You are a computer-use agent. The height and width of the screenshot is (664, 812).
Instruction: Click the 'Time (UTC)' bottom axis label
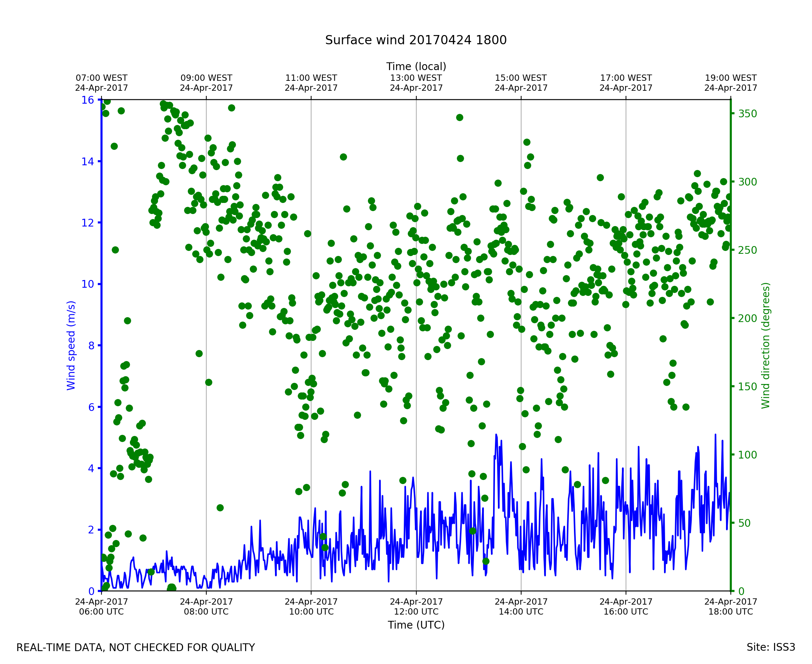(416, 625)
